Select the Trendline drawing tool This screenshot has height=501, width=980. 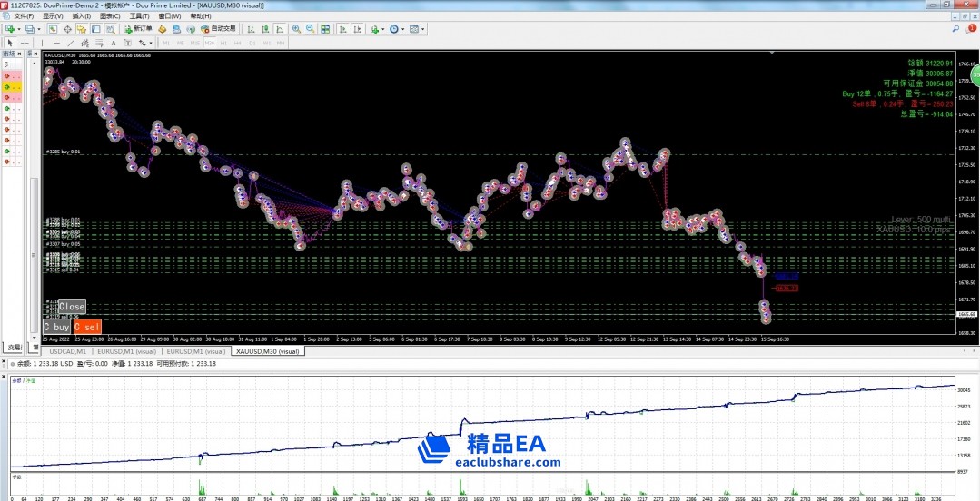coord(71,43)
